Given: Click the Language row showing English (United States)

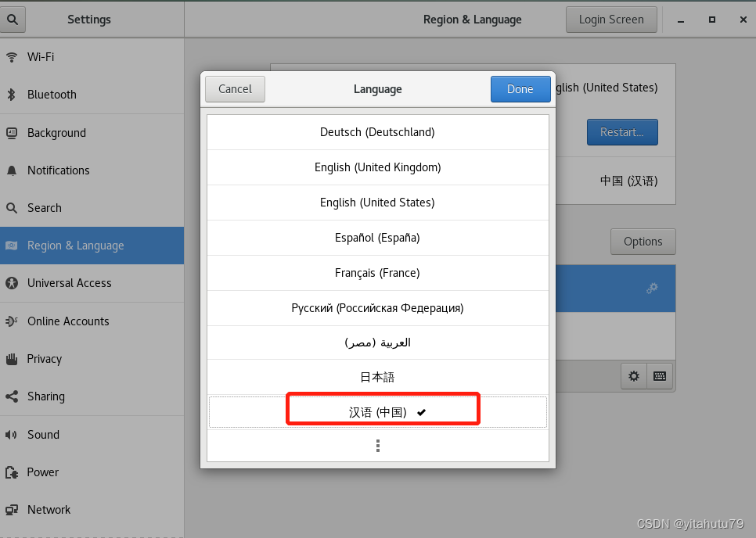Looking at the screenshot, I should [615, 88].
